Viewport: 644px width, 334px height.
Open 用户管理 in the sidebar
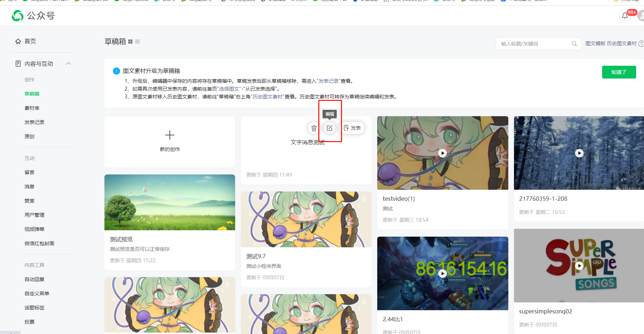pyautogui.click(x=34, y=215)
